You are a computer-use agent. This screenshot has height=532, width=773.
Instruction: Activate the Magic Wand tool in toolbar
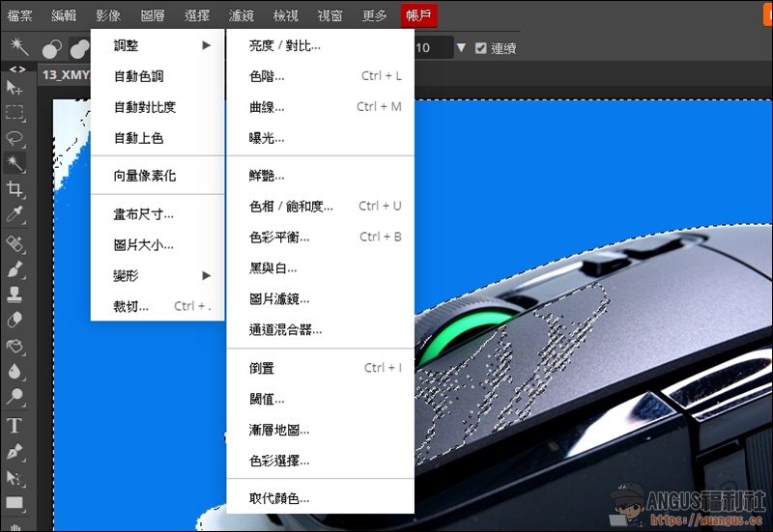pos(14,162)
